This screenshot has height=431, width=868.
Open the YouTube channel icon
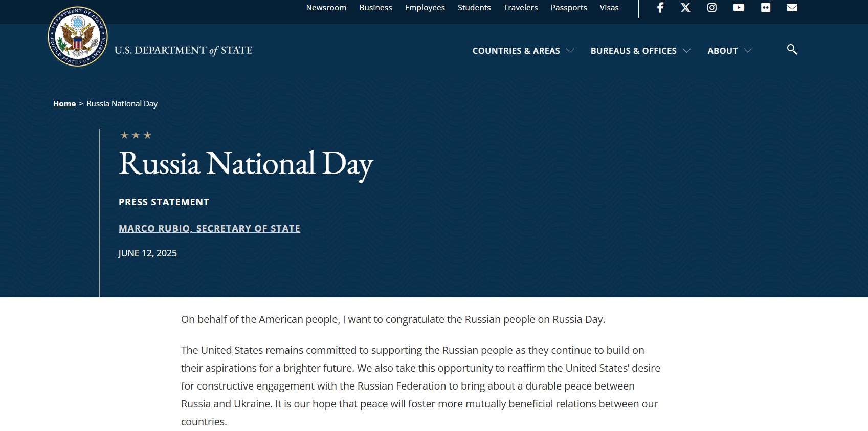(739, 8)
